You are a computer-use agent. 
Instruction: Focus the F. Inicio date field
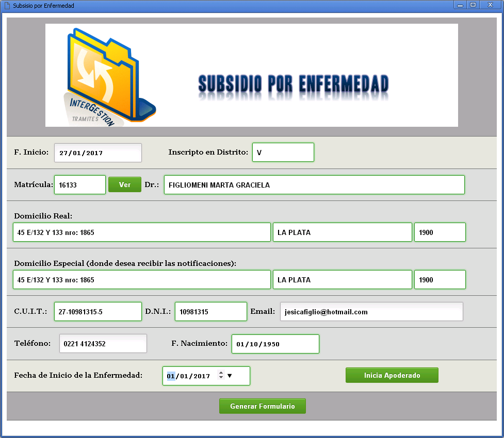(97, 153)
